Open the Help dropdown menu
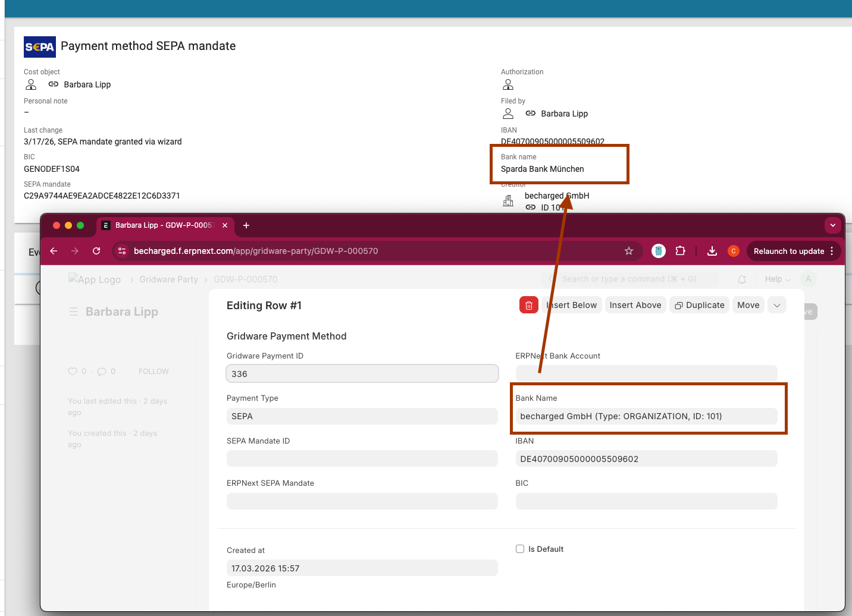The height and width of the screenshot is (616, 852). [x=778, y=279]
